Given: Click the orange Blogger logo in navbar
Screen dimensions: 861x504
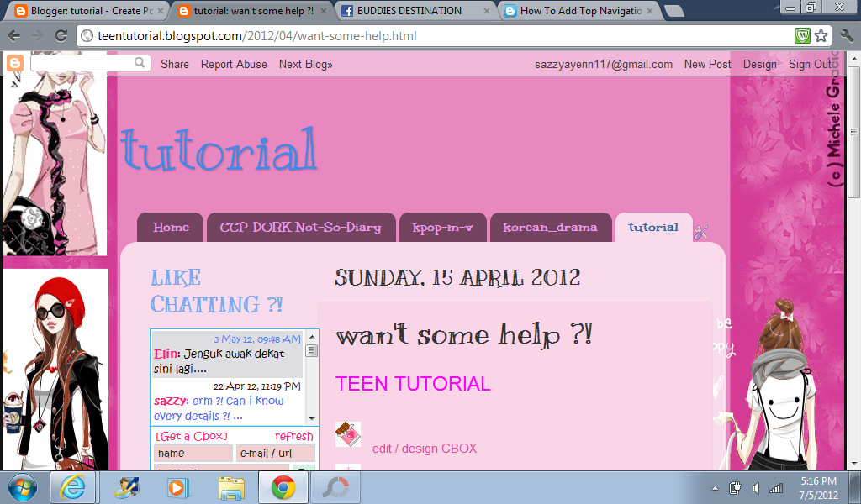Looking at the screenshot, I should click(15, 63).
